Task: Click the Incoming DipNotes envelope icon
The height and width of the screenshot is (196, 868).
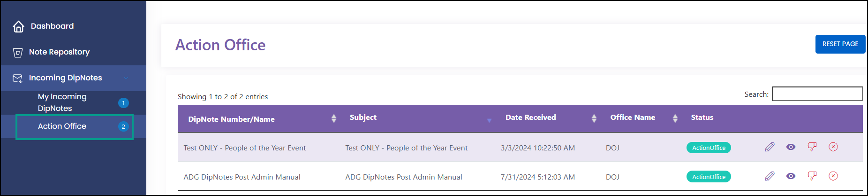Action: [18, 78]
